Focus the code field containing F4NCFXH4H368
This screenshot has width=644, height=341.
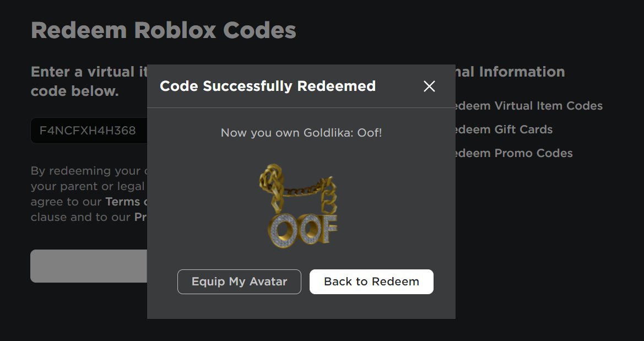coord(89,131)
